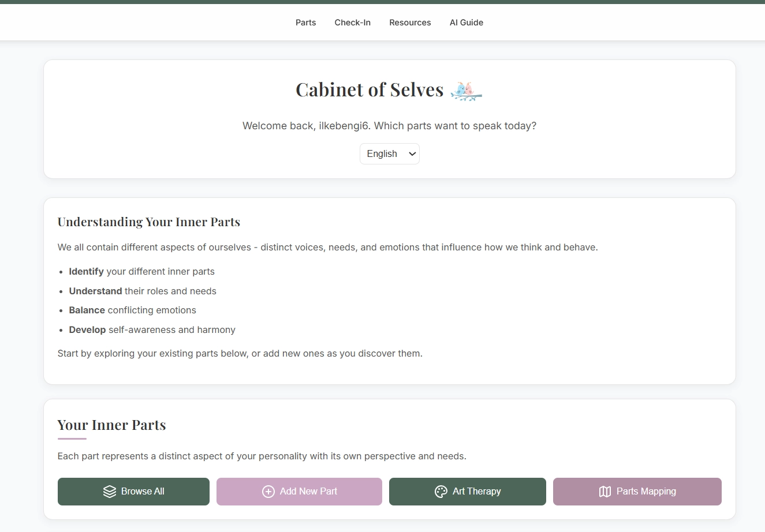Click the Develop self-awareness bullet
This screenshot has height=532, width=765.
pos(152,330)
